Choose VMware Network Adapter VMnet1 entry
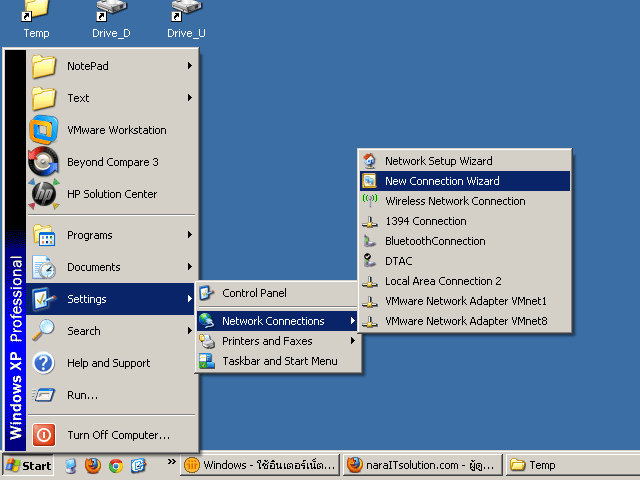The height and width of the screenshot is (480, 640). (465, 301)
